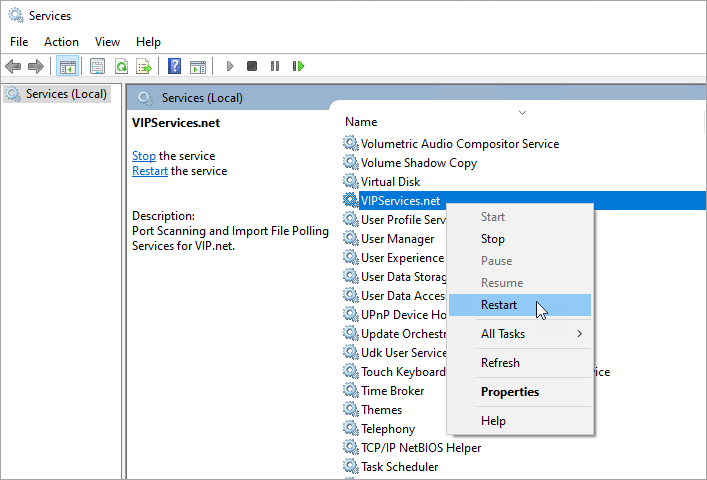
Task: Select the User Experience service row
Action: [x=402, y=257]
